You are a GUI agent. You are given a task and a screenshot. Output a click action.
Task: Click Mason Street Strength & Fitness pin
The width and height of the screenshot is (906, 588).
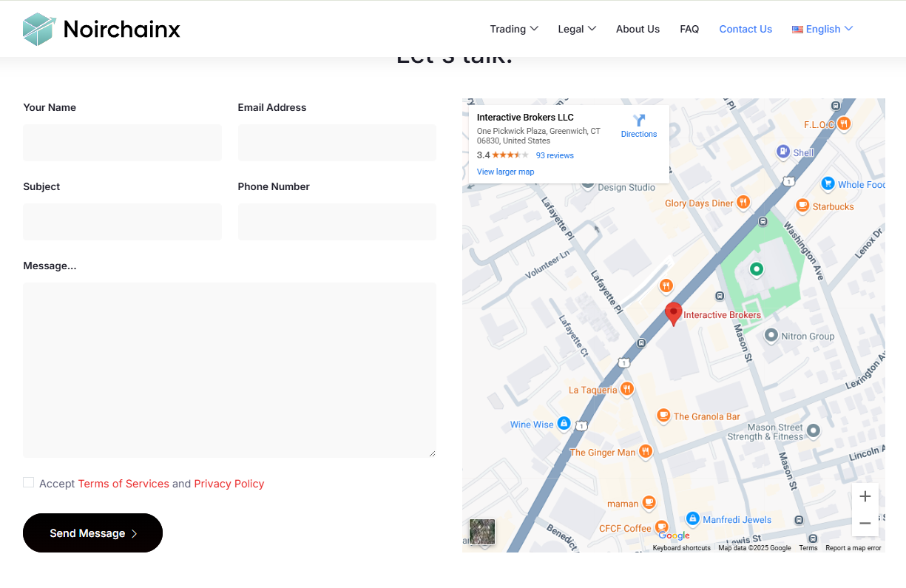[814, 430]
